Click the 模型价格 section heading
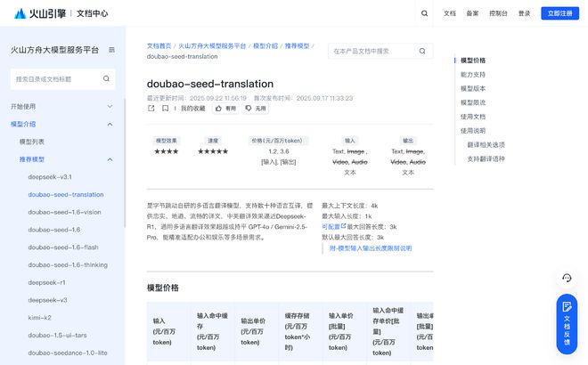588x365 pixels. coord(163,288)
